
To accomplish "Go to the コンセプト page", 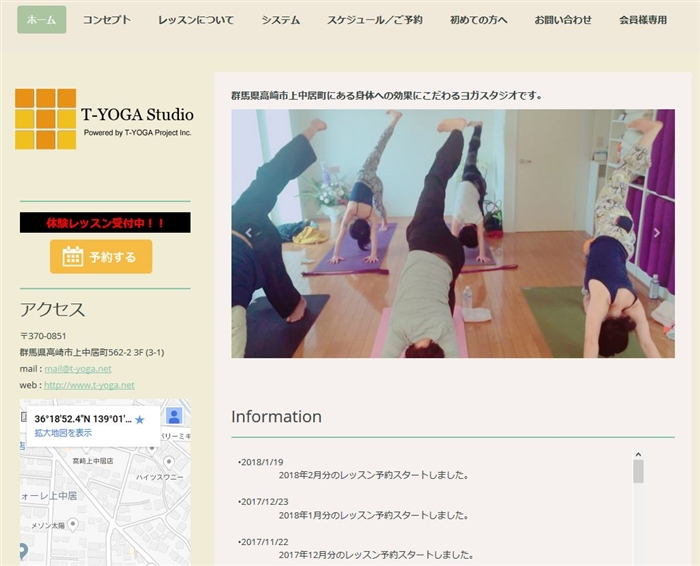I will [107, 20].
